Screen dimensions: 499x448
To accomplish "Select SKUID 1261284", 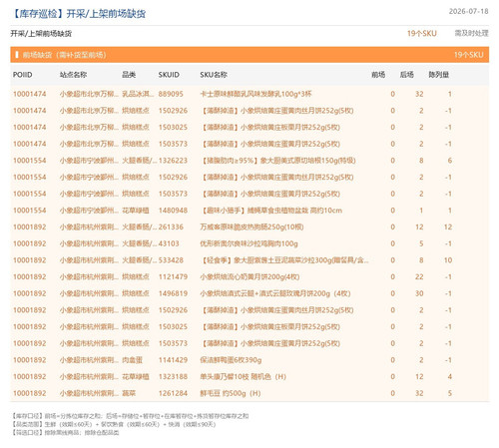I will [x=173, y=393].
